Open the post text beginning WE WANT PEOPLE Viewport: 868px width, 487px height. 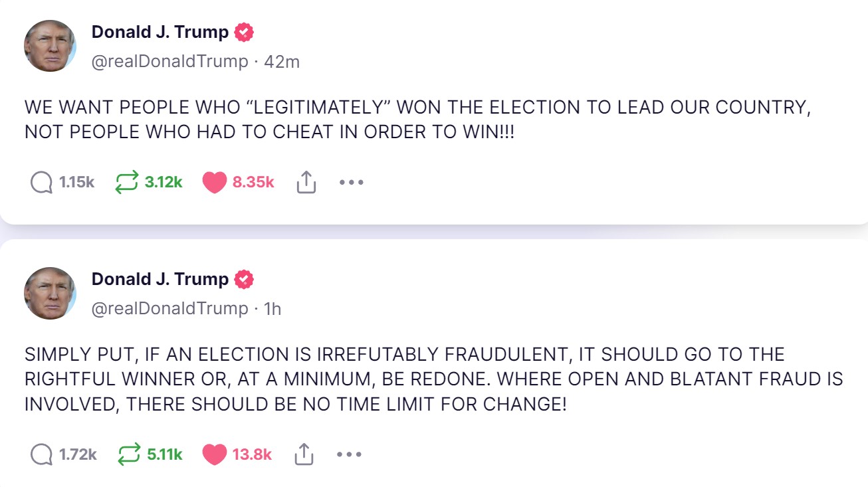[417, 120]
